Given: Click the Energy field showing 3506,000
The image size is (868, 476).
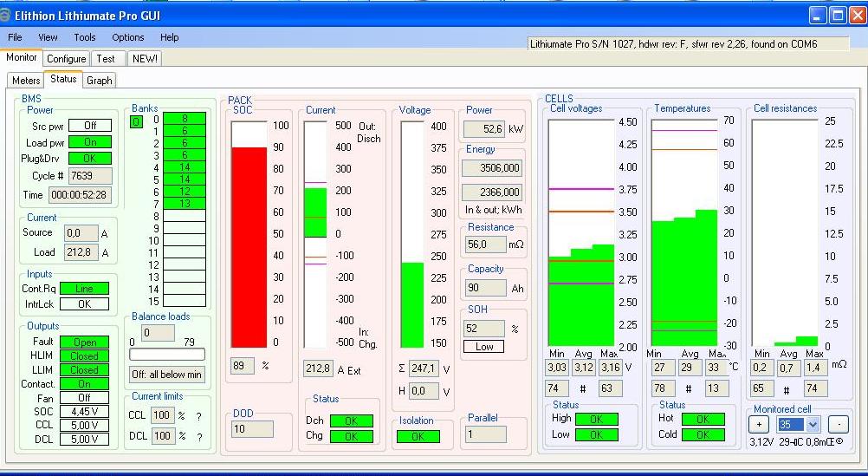Looking at the screenshot, I should click(492, 168).
